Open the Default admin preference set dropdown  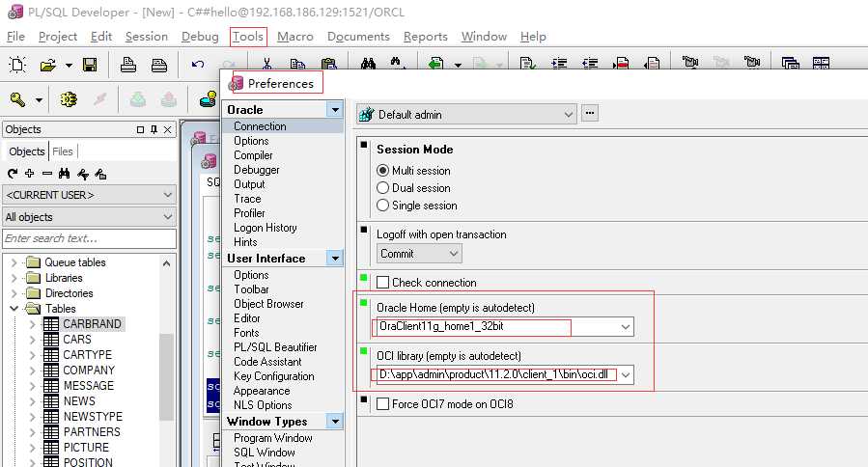click(x=569, y=115)
